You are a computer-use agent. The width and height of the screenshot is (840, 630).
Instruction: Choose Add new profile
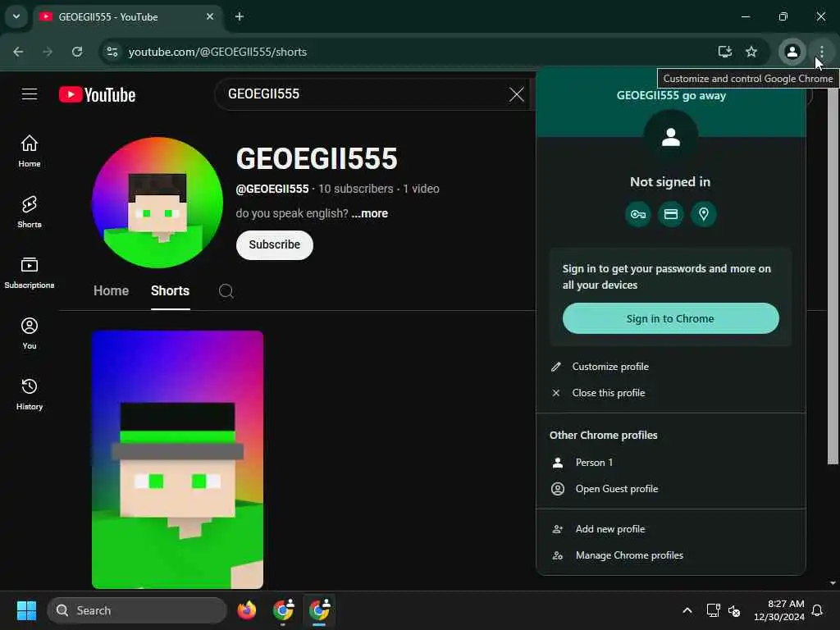(671, 529)
